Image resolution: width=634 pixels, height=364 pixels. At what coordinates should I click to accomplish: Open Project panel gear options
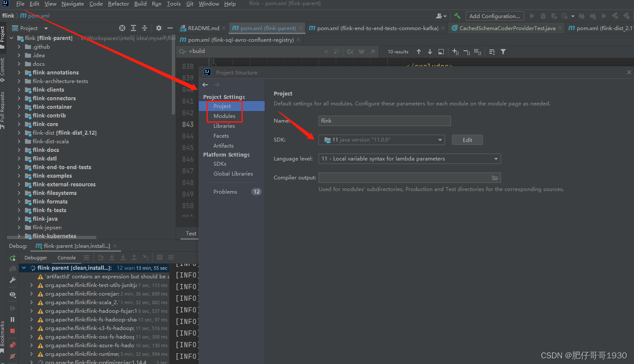159,28
